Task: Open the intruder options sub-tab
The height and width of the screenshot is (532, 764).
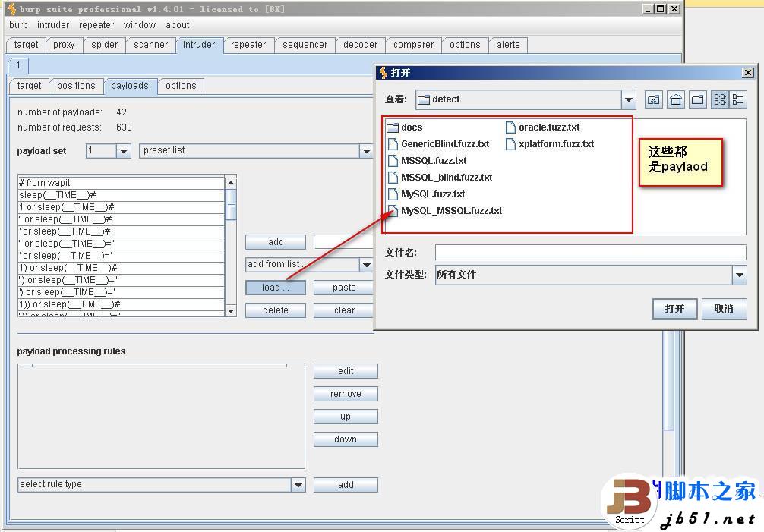Action: pyautogui.click(x=181, y=86)
